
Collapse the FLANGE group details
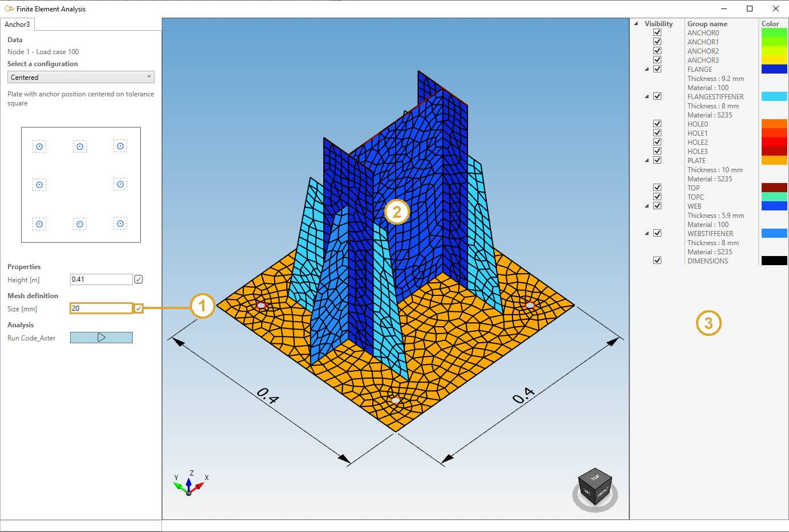coord(647,69)
